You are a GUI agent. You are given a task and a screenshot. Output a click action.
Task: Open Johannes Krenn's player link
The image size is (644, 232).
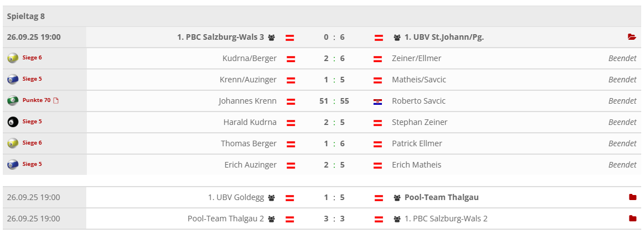[248, 101]
